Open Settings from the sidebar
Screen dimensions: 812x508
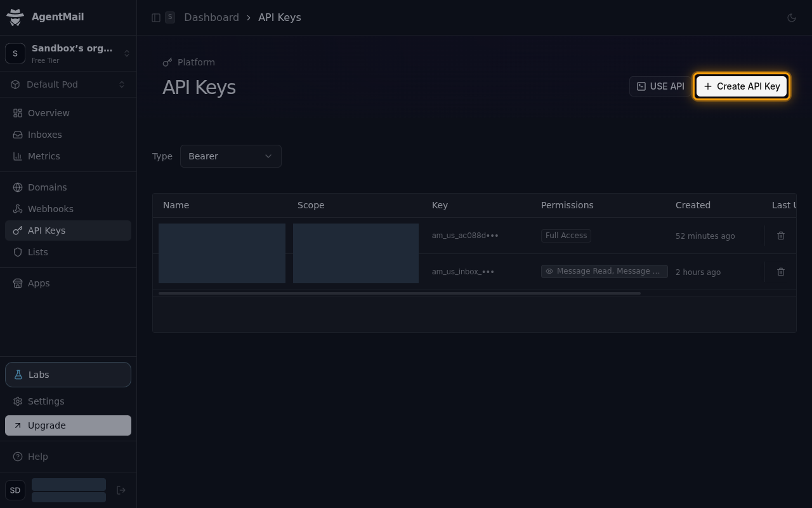click(x=68, y=401)
